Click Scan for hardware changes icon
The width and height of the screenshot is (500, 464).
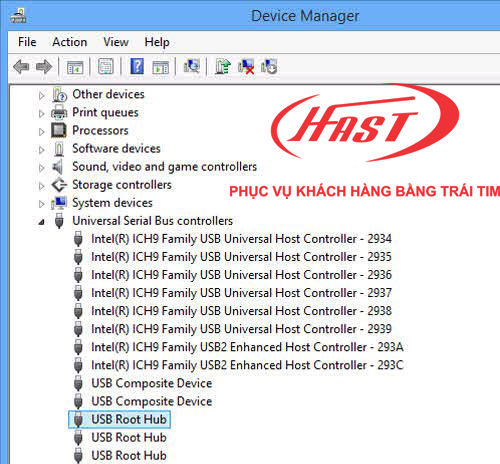point(192,66)
